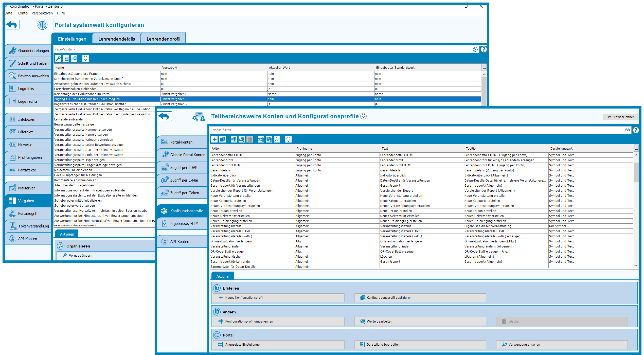The image size is (644, 355).
Task: Click back arrow in Portal systemweit konfigurieren
Action: (x=12, y=25)
